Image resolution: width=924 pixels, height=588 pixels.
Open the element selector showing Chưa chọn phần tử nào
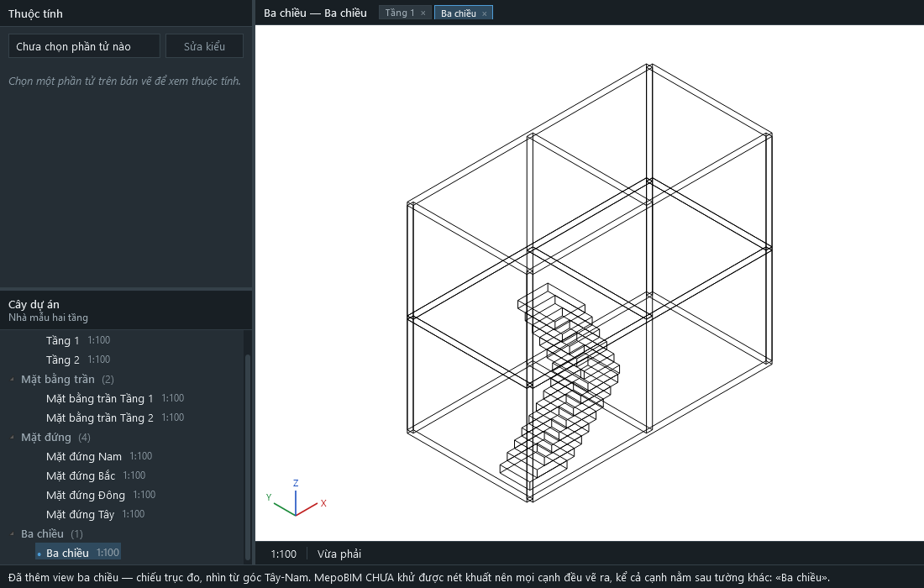pyautogui.click(x=84, y=46)
